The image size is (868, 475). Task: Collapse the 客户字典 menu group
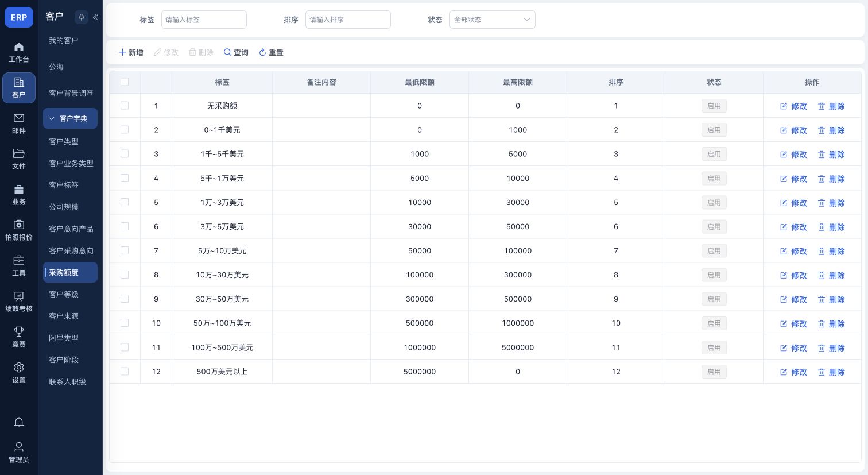coord(70,118)
